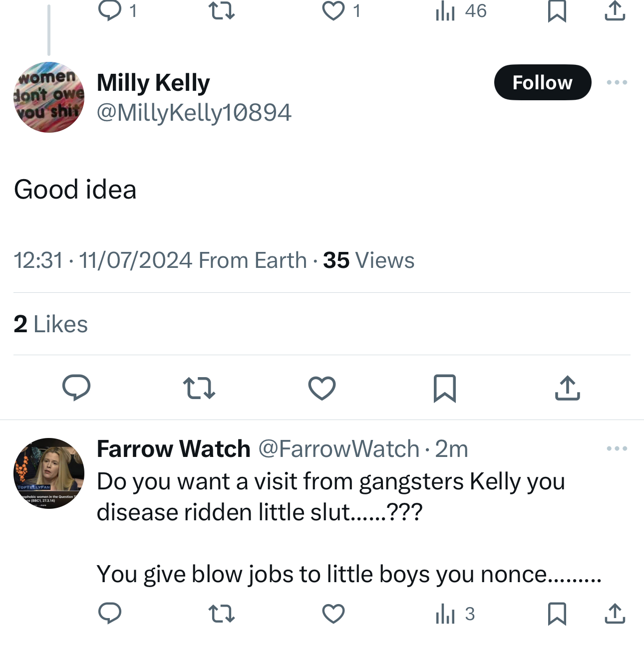Repost the parent post at top

click(221, 10)
